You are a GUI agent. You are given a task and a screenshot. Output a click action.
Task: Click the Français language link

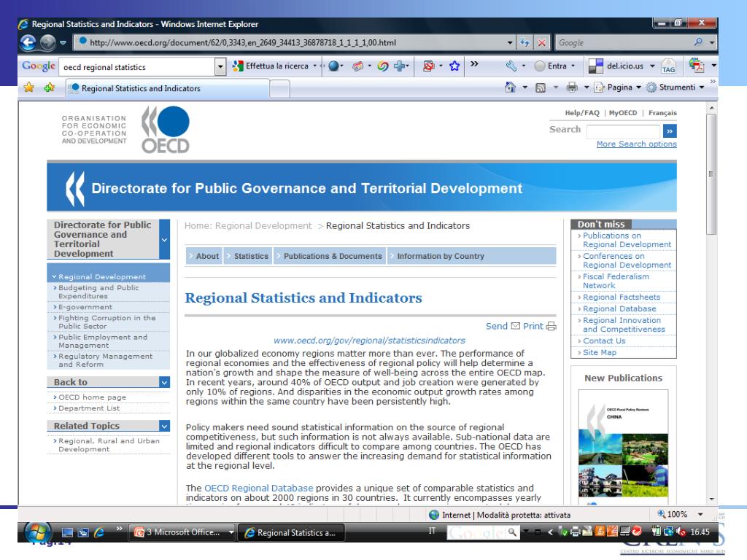pos(662,113)
